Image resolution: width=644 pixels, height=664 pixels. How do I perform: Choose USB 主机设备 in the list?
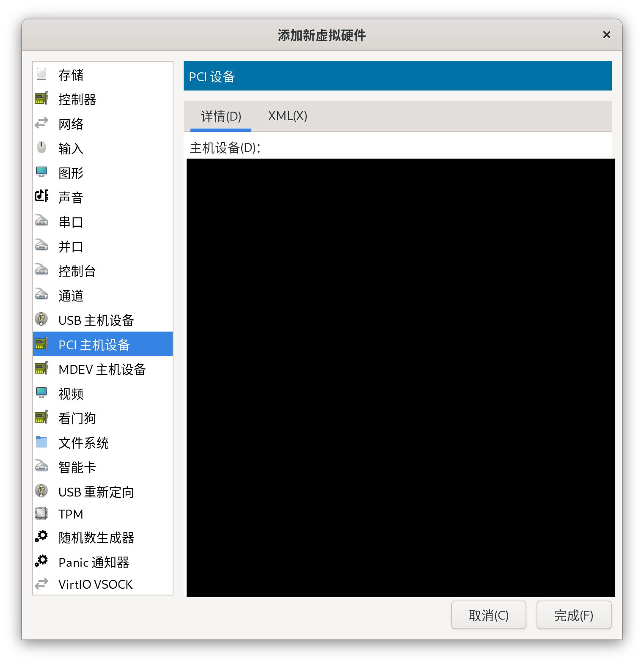click(103, 320)
